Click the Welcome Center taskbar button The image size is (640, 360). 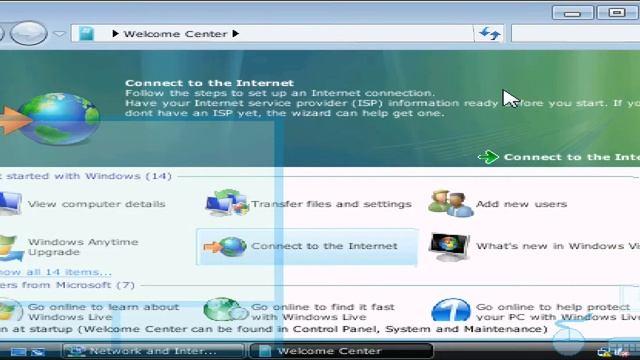click(341, 351)
